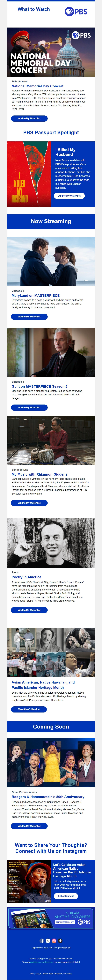
Task: Add Poetry in America to My Watchlist
Action: pyautogui.click(x=29, y=610)
